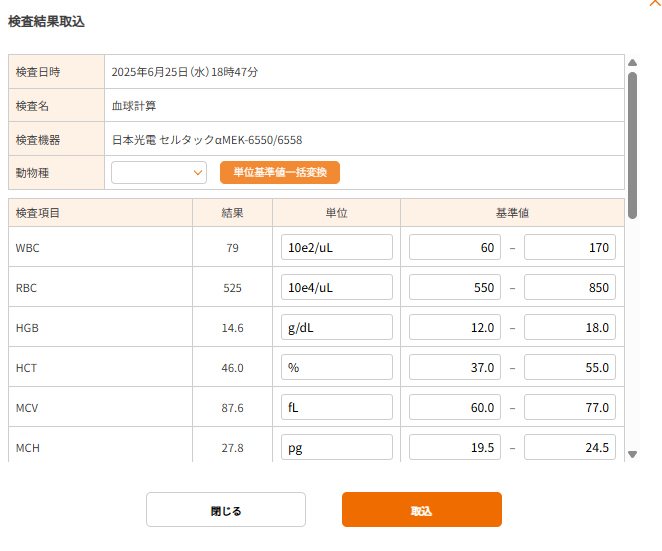Select the RBC unit input field

click(x=337, y=287)
